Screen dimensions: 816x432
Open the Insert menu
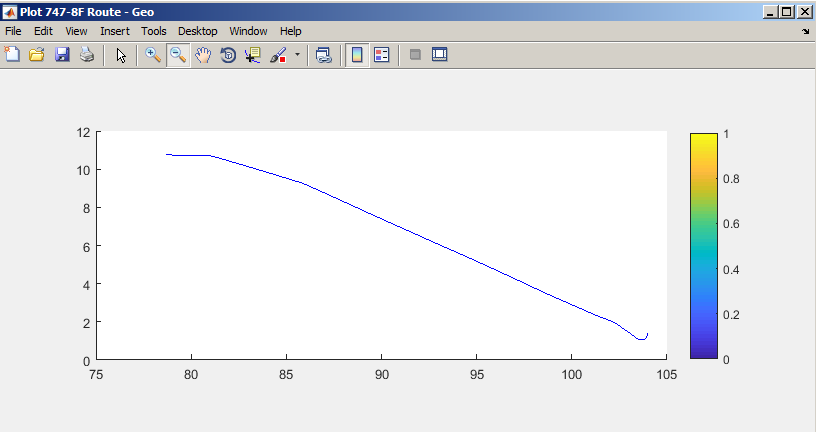(x=114, y=31)
